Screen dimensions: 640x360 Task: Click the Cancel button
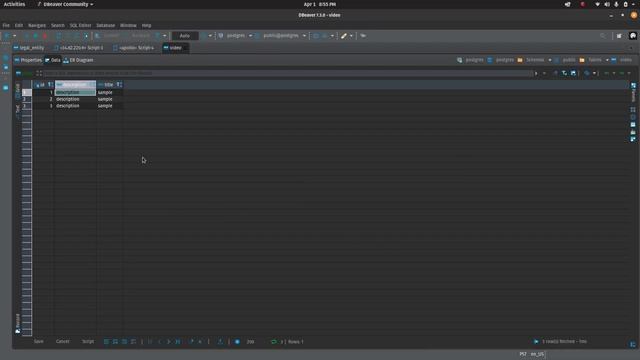point(62,341)
